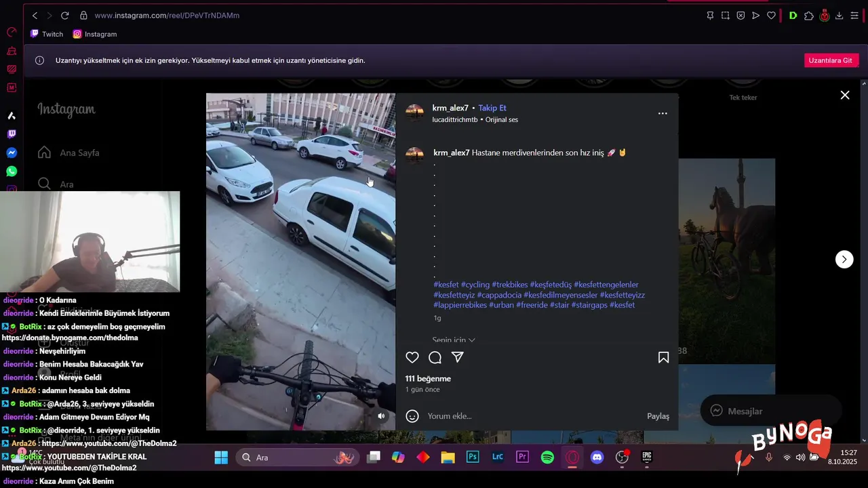Image resolution: width=868 pixels, height=488 pixels.
Task: Open Spotify from the taskbar
Action: 547,457
